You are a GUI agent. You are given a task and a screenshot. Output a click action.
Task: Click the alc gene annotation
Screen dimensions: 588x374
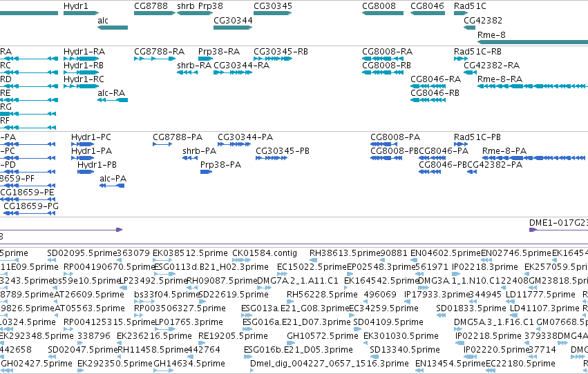tap(113, 28)
